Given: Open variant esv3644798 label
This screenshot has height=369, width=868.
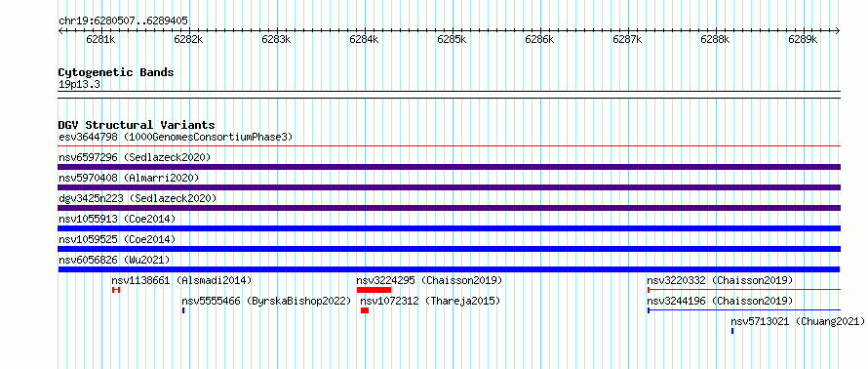Looking at the screenshot, I should 176,137.
